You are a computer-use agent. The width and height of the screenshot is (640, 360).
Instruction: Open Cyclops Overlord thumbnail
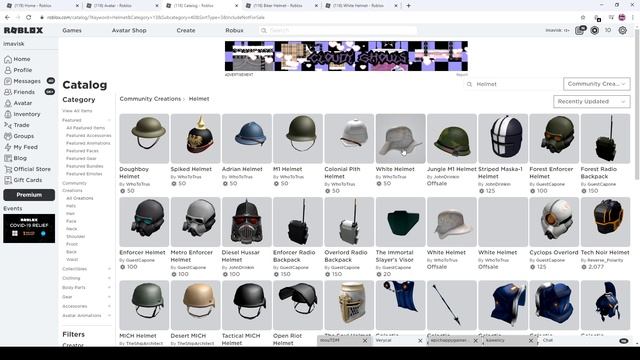[x=554, y=222]
